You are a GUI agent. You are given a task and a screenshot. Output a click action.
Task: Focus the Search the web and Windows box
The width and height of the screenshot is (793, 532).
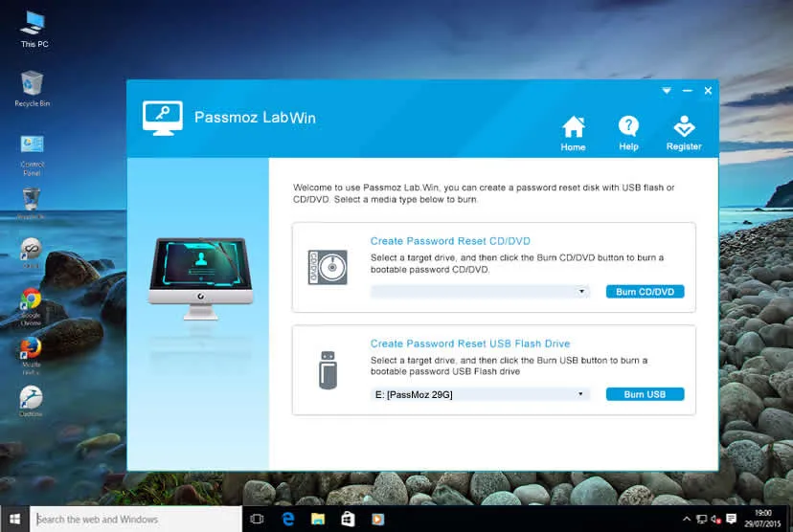[x=136, y=519]
